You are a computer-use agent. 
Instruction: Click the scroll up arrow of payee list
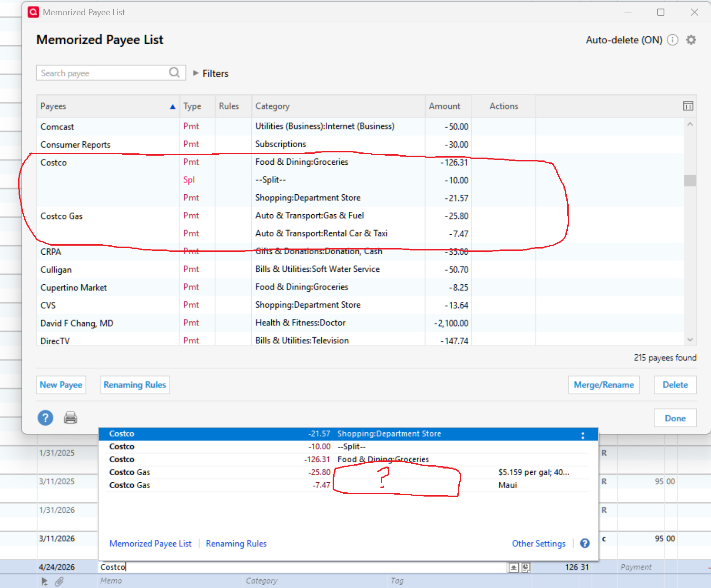coord(690,124)
